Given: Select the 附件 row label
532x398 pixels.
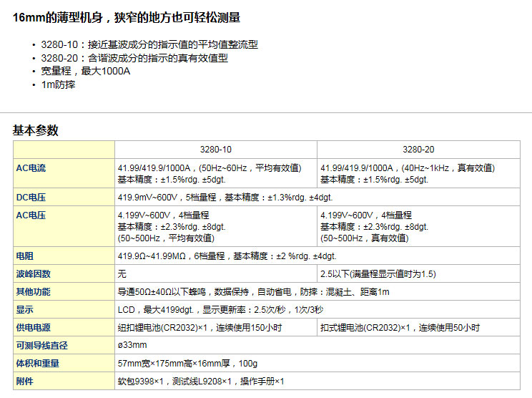Looking at the screenshot, I should [x=24, y=382].
